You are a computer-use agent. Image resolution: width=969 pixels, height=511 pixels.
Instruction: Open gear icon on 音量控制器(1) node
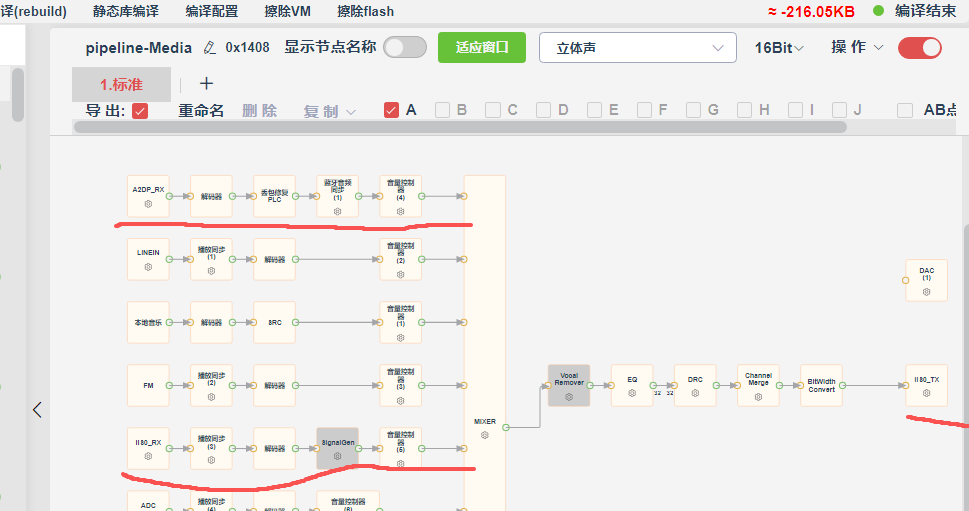400,337
